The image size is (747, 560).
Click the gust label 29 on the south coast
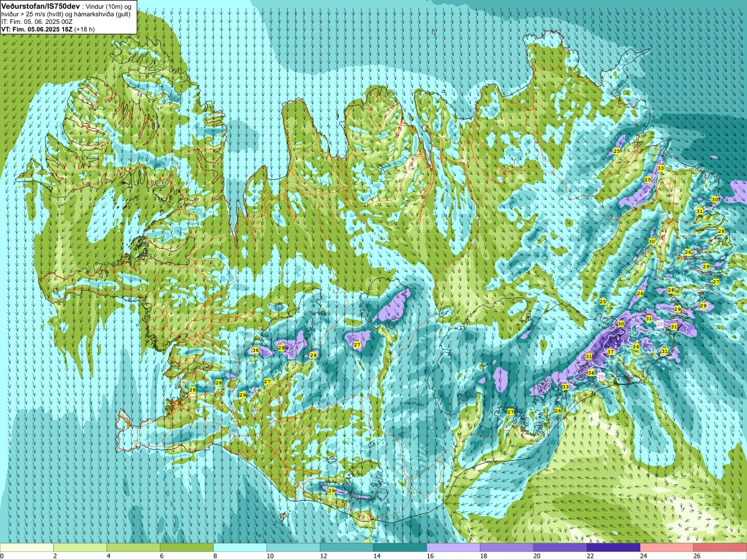[x=331, y=491]
